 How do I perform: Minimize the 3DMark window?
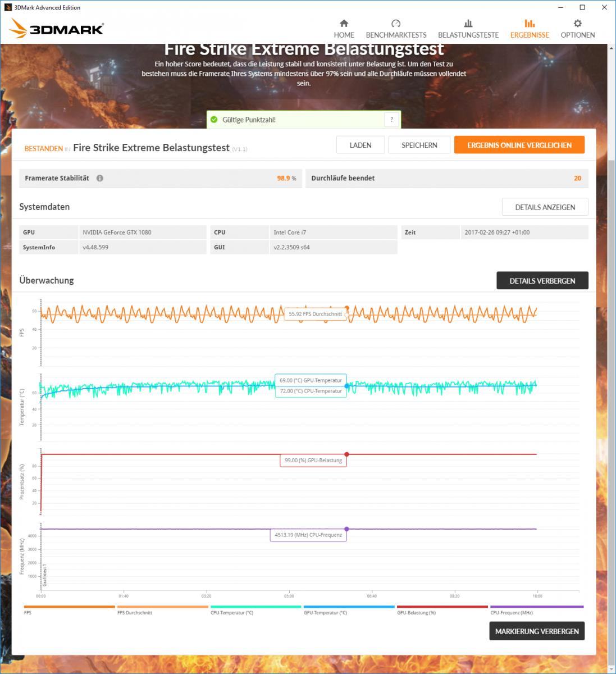561,7
